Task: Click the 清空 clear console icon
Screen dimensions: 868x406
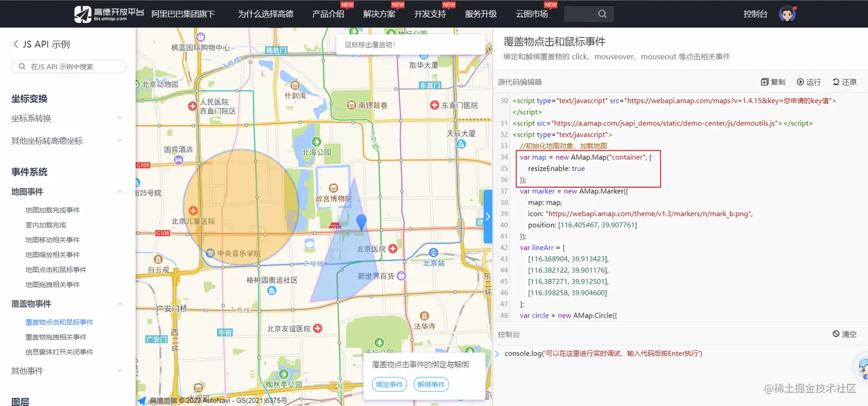Action: [x=844, y=334]
